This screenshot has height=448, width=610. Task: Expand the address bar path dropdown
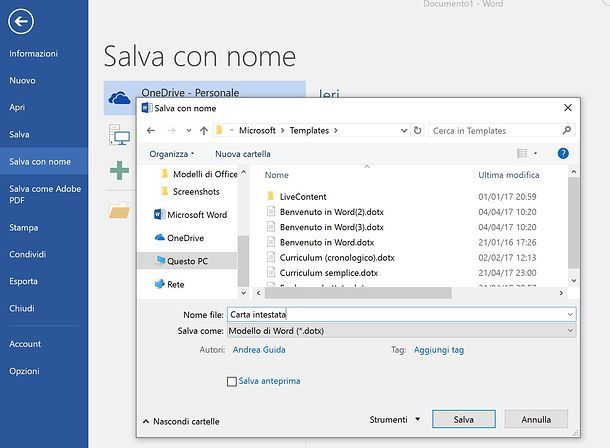[404, 131]
